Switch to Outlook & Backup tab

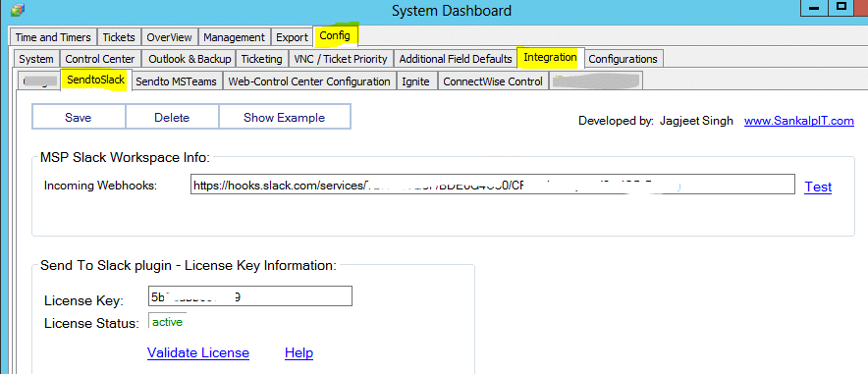pyautogui.click(x=189, y=59)
